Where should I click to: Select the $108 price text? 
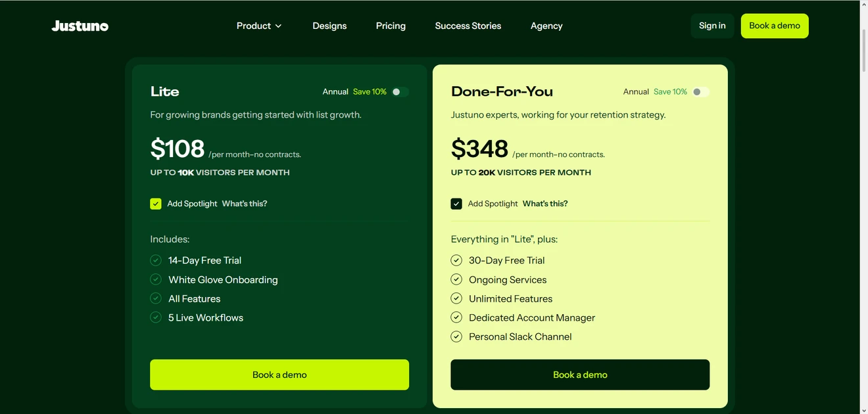click(x=178, y=149)
